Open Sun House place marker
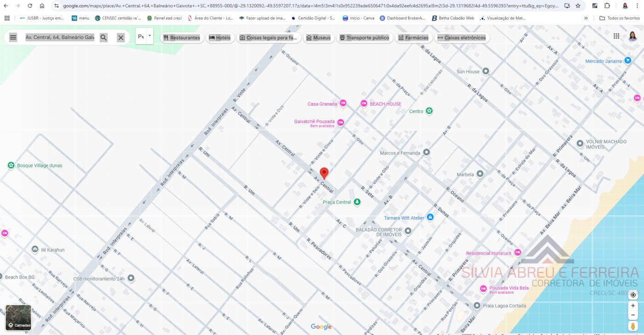 point(485,71)
